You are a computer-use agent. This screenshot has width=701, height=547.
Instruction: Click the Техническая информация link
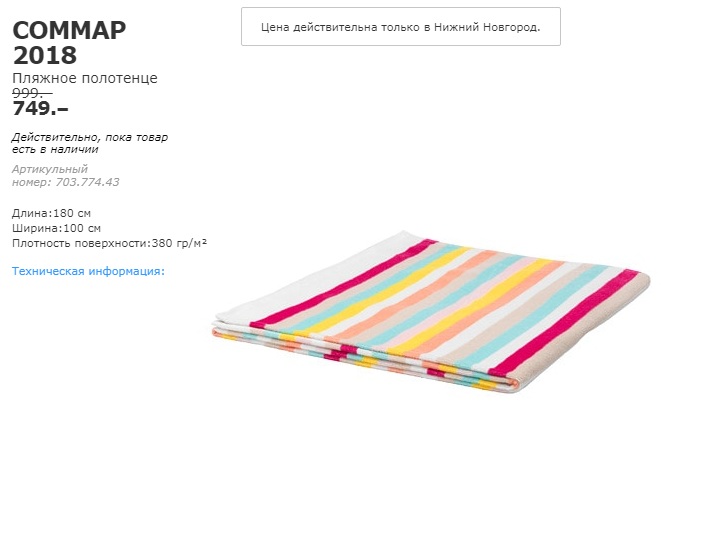(x=88, y=271)
